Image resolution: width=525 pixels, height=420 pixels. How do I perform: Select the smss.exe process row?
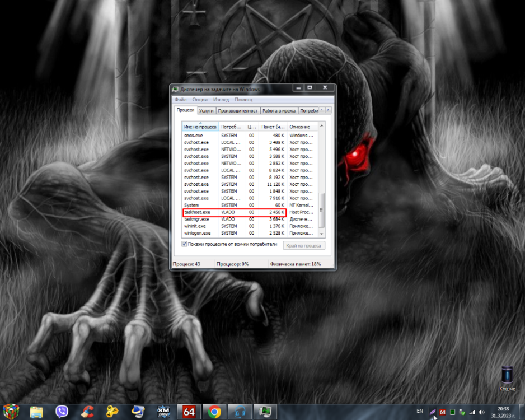tap(250, 136)
